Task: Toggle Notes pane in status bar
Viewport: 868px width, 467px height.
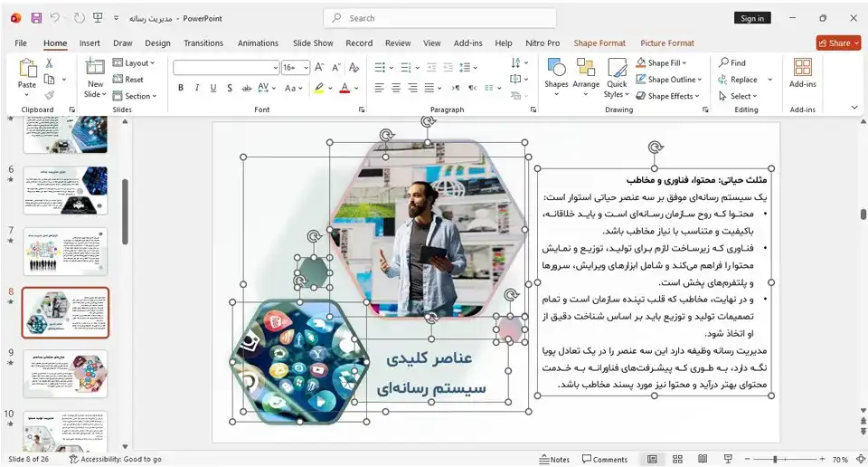Action: [554, 459]
